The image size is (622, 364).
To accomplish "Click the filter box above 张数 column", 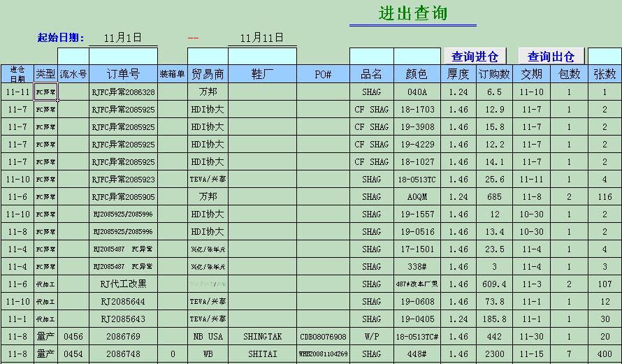I will [x=605, y=56].
